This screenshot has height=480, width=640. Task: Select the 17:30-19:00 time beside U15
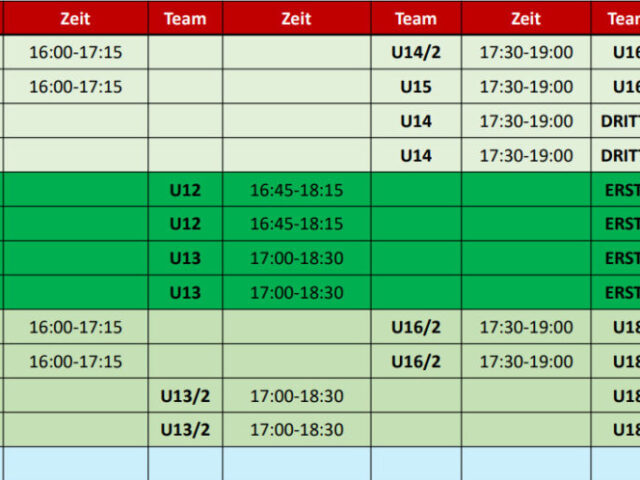coord(526,87)
